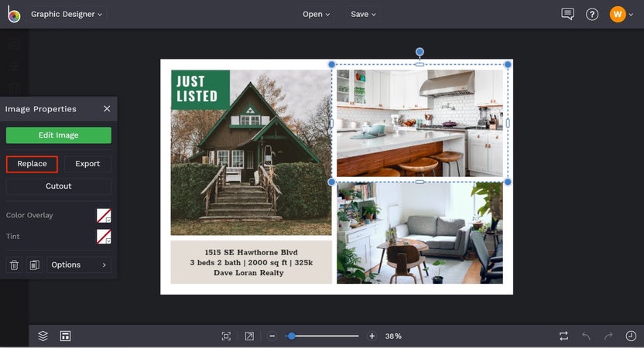This screenshot has height=348, width=644.
Task: Click the swap/repeat arrows icon
Action: 564,336
